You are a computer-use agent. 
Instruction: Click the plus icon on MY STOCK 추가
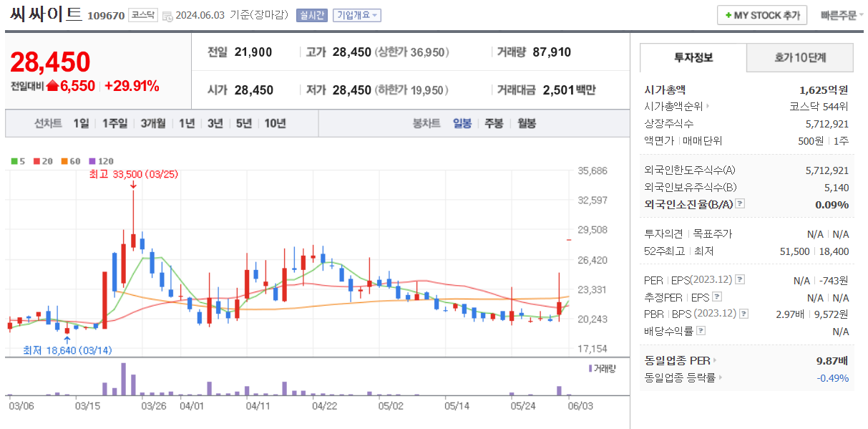pyautogui.click(x=728, y=15)
